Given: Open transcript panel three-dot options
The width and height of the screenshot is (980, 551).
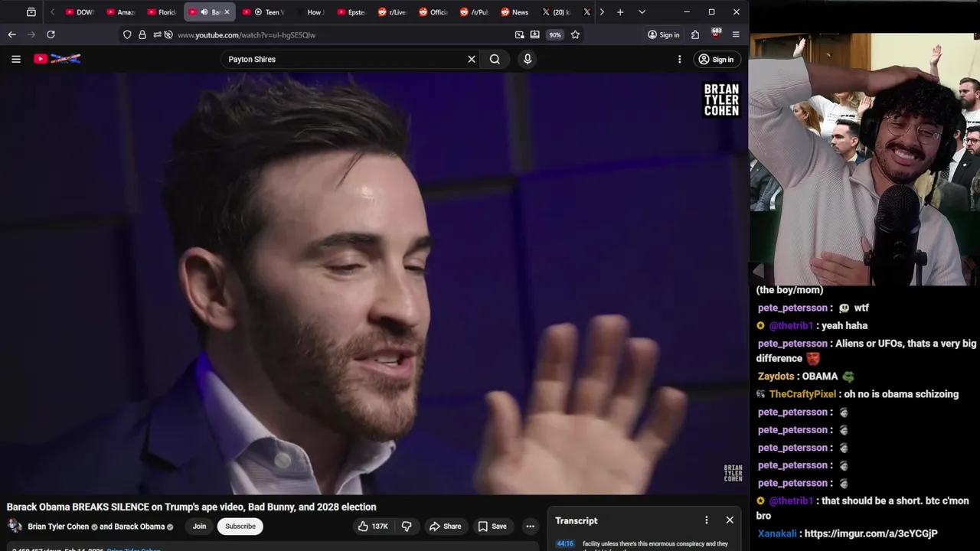Looking at the screenshot, I should tap(706, 520).
